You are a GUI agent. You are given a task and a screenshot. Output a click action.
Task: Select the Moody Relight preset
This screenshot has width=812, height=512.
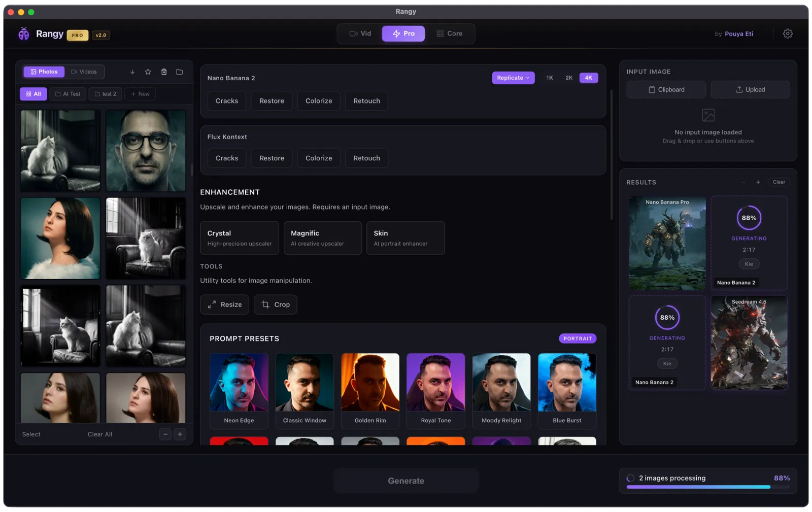(501, 391)
